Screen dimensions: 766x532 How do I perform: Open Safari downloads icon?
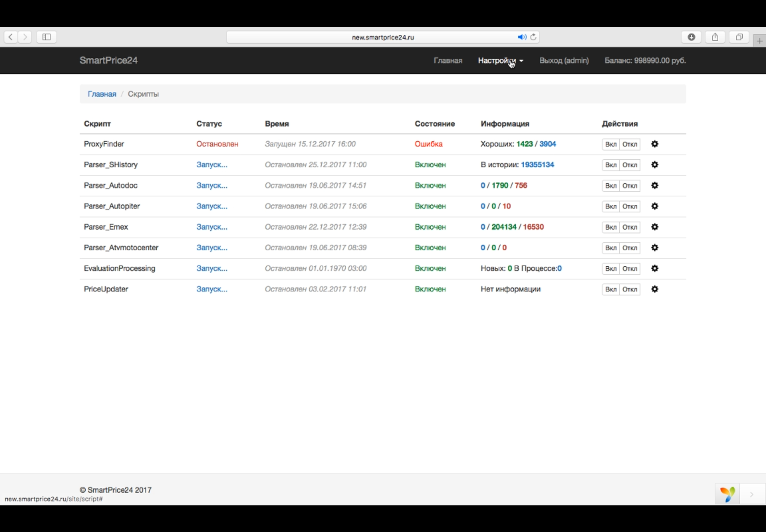point(691,37)
